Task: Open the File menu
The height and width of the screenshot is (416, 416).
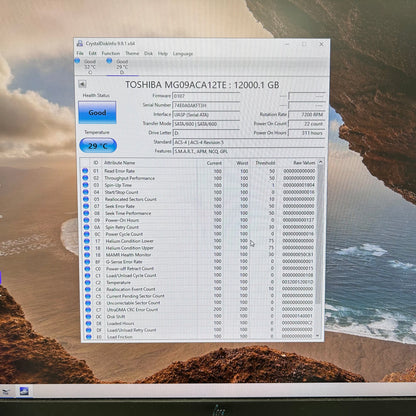Action: (80, 53)
